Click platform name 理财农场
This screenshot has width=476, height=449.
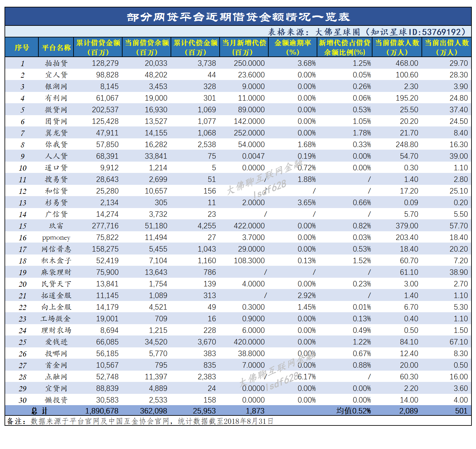[56, 330]
